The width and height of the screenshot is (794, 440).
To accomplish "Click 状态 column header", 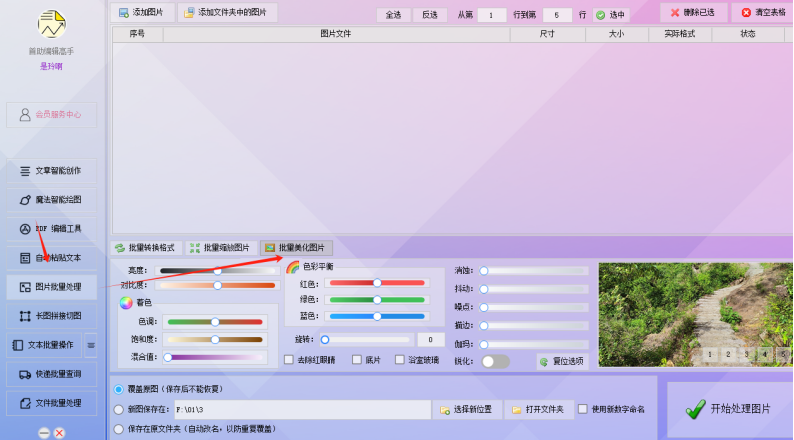I will (x=748, y=34).
